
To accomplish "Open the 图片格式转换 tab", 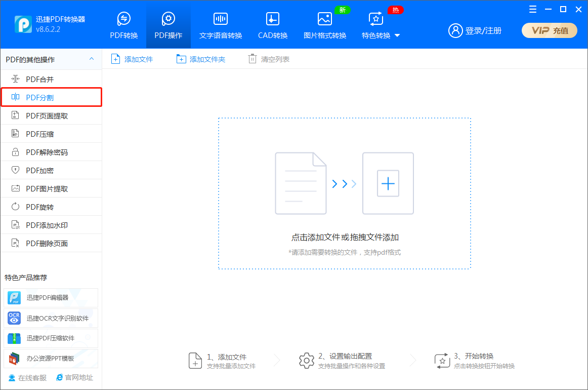I will (325, 25).
